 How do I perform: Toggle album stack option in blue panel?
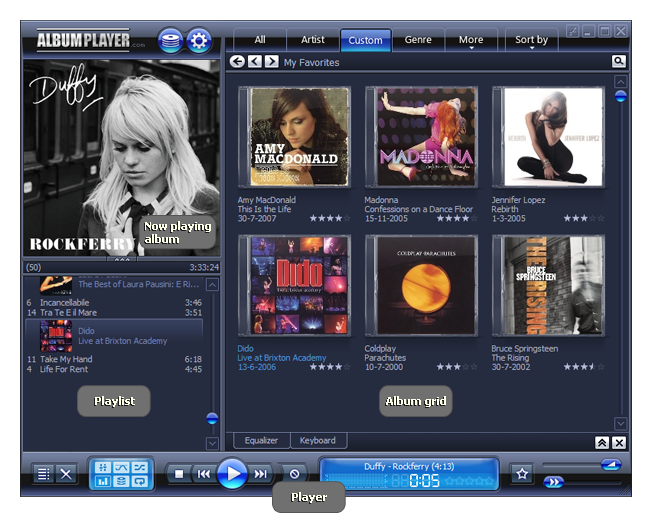click(x=121, y=481)
